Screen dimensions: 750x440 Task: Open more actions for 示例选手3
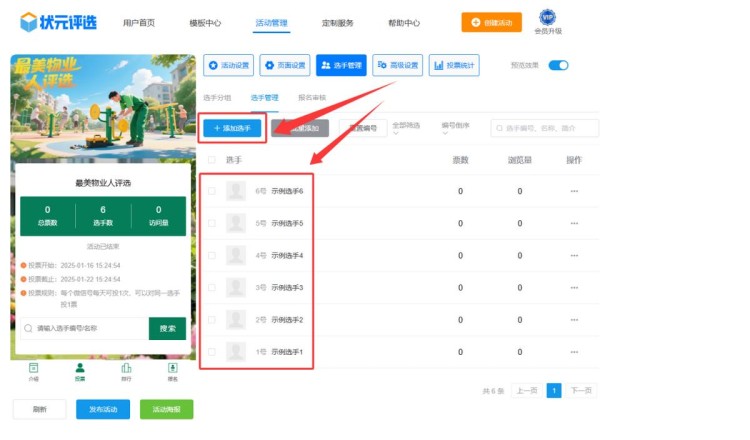[x=574, y=288]
